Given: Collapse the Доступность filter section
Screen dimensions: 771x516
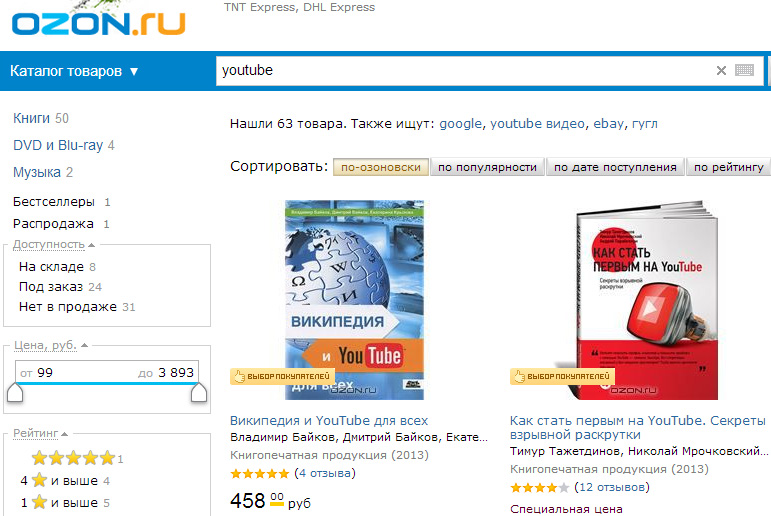Looking at the screenshot, I should 54,244.
